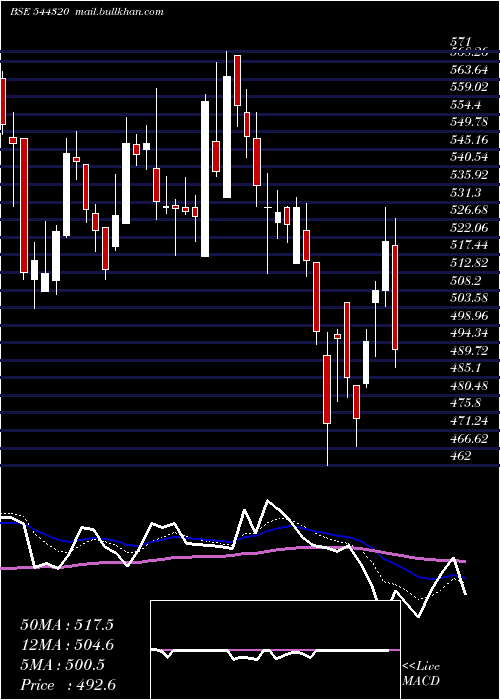Click the lowest red candle near 462

pos(327,389)
